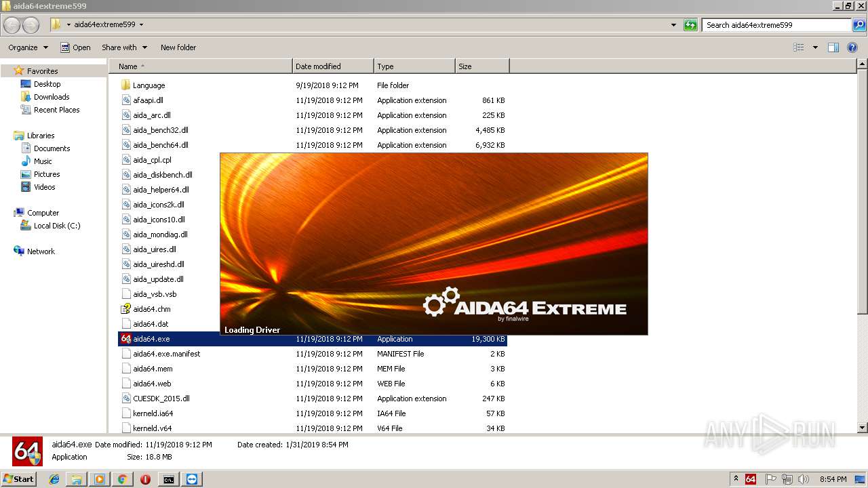Screen dimensions: 868x488
Task: Click the Action Center flag icon
Action: pyautogui.click(x=770, y=479)
